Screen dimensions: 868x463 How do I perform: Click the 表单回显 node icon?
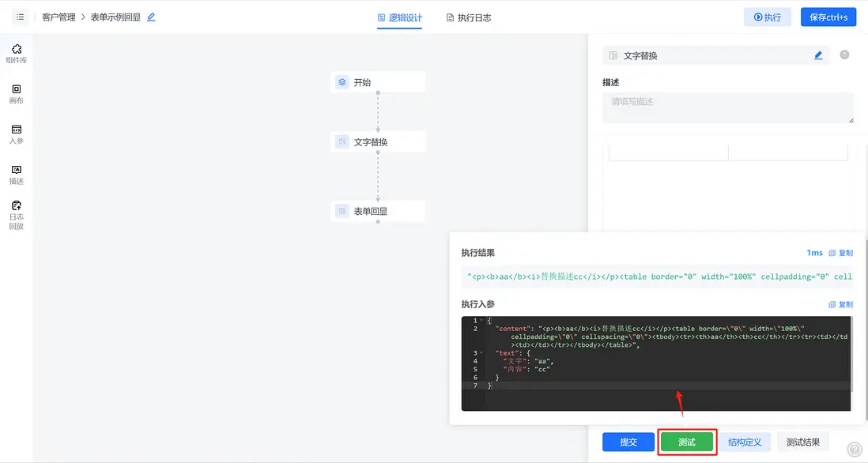342,211
